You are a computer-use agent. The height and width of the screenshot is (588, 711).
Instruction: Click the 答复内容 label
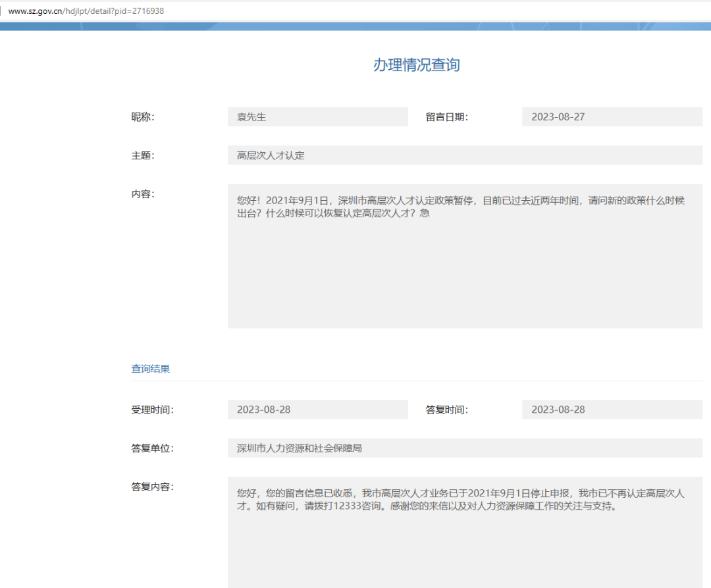152,487
